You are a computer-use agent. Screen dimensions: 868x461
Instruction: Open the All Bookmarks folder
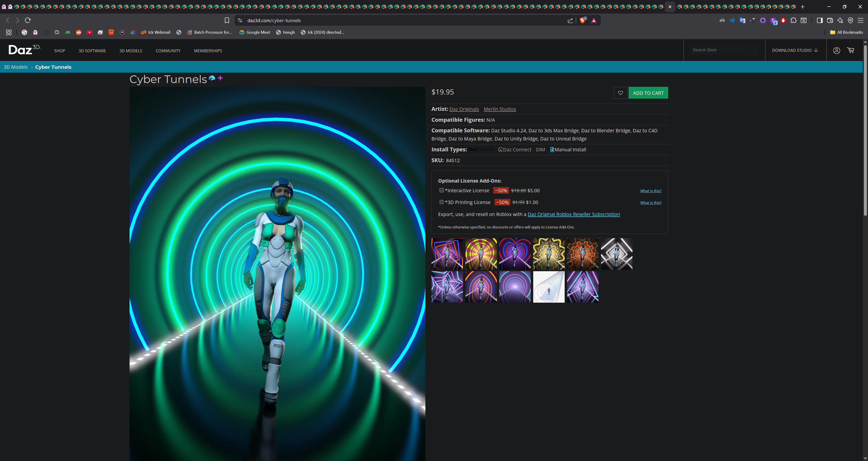pos(847,32)
